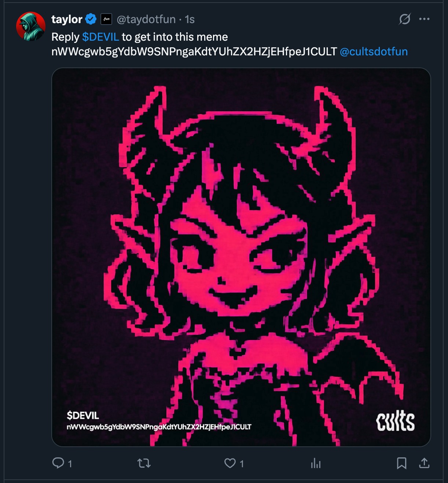The height and width of the screenshot is (483, 448).
Task: Open the @cultsdotfun mention link
Action: pos(374,52)
